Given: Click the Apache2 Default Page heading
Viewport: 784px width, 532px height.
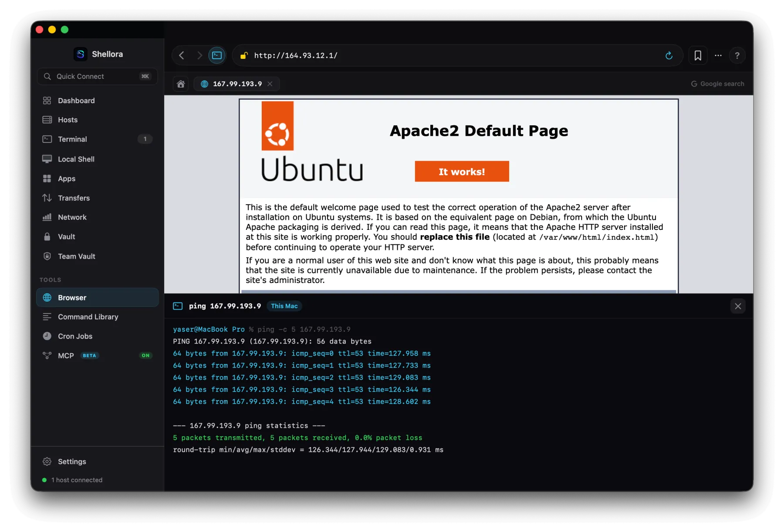Looking at the screenshot, I should [479, 131].
